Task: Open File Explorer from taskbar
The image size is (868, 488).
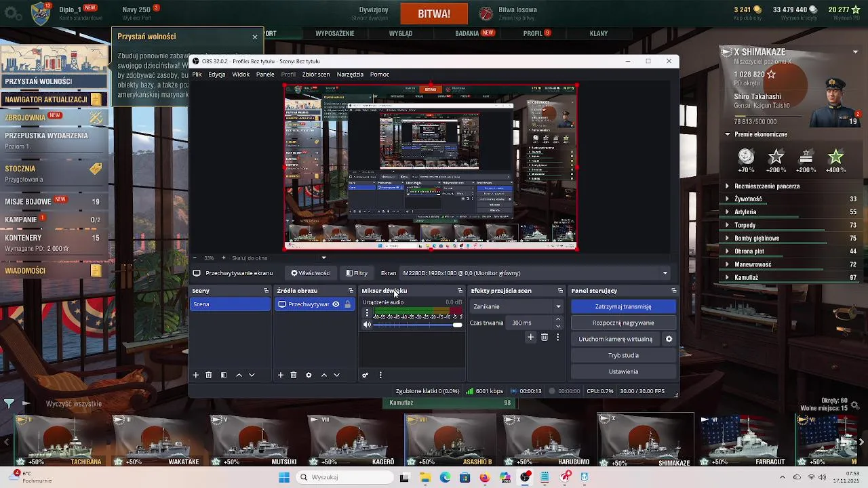Action: 425,477
